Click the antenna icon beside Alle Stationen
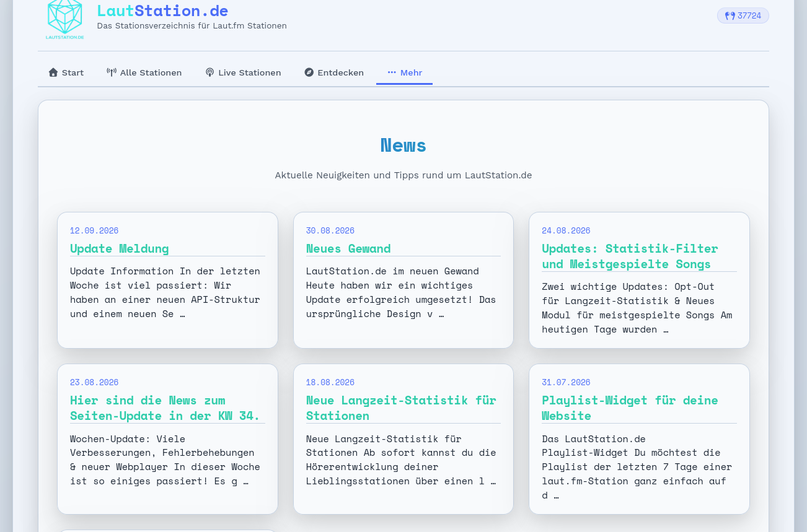Screen dimensions: 807x532 112,72
